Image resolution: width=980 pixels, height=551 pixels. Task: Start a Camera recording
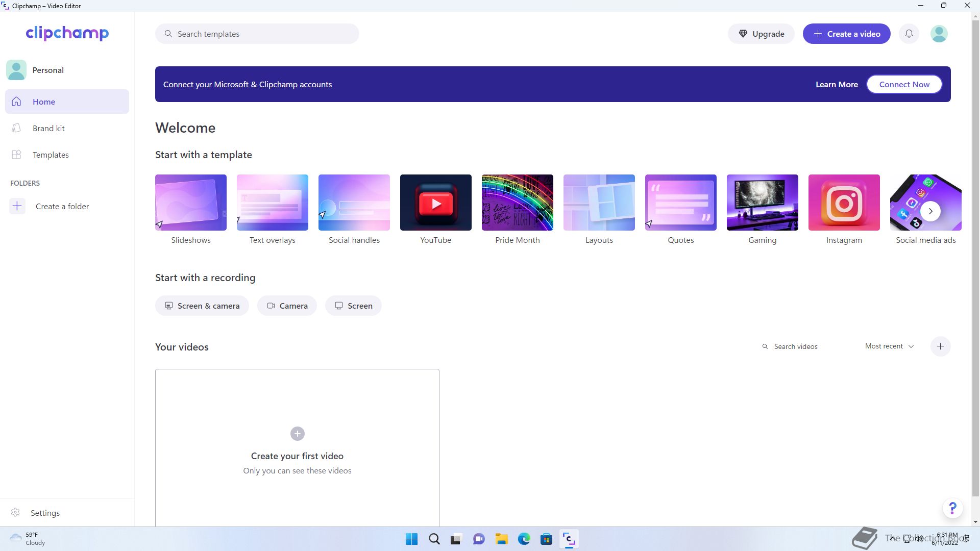point(287,306)
